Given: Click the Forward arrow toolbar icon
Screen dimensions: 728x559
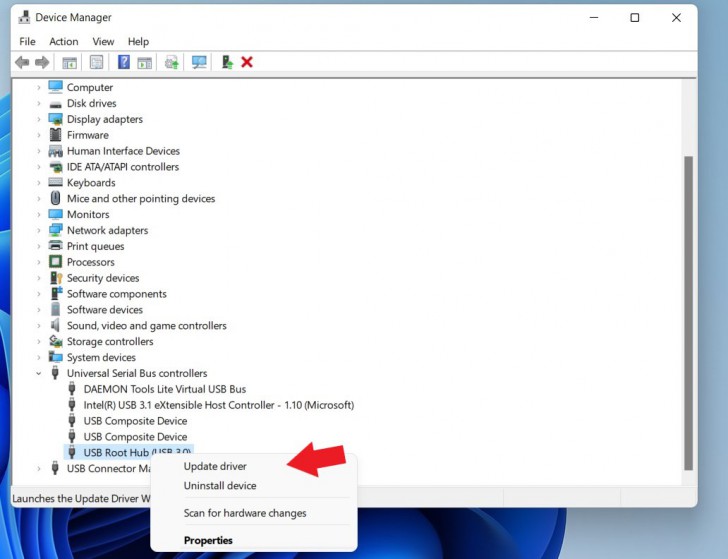Looking at the screenshot, I should (42, 62).
